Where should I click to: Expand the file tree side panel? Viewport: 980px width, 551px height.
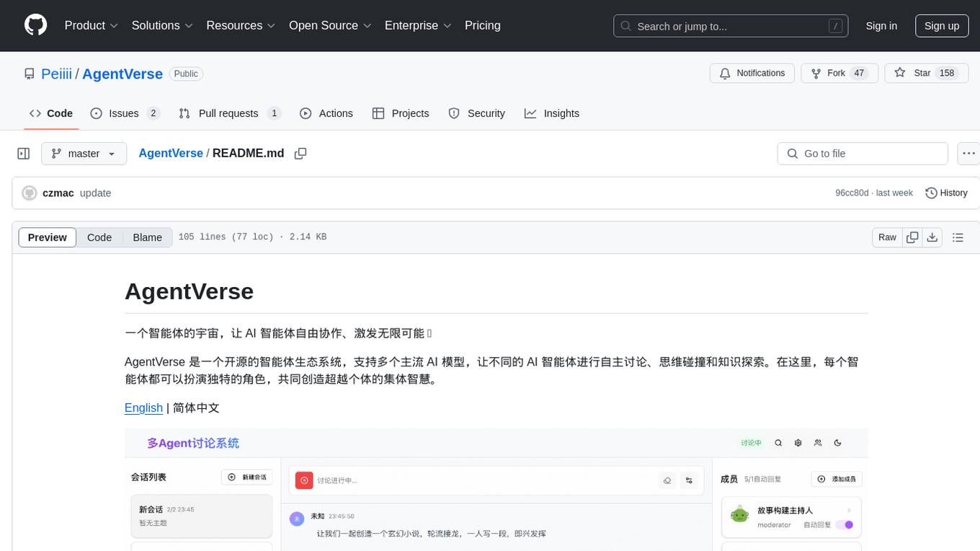pos(24,154)
